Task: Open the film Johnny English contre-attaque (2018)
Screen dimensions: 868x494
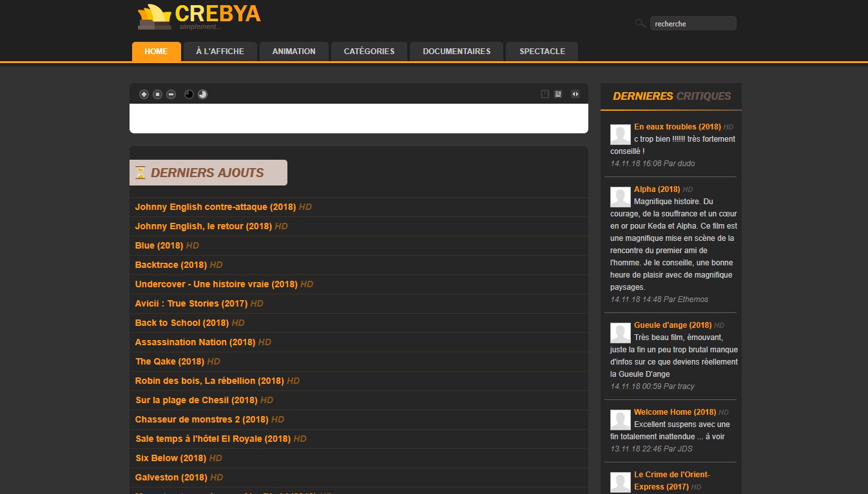Action: click(x=215, y=207)
